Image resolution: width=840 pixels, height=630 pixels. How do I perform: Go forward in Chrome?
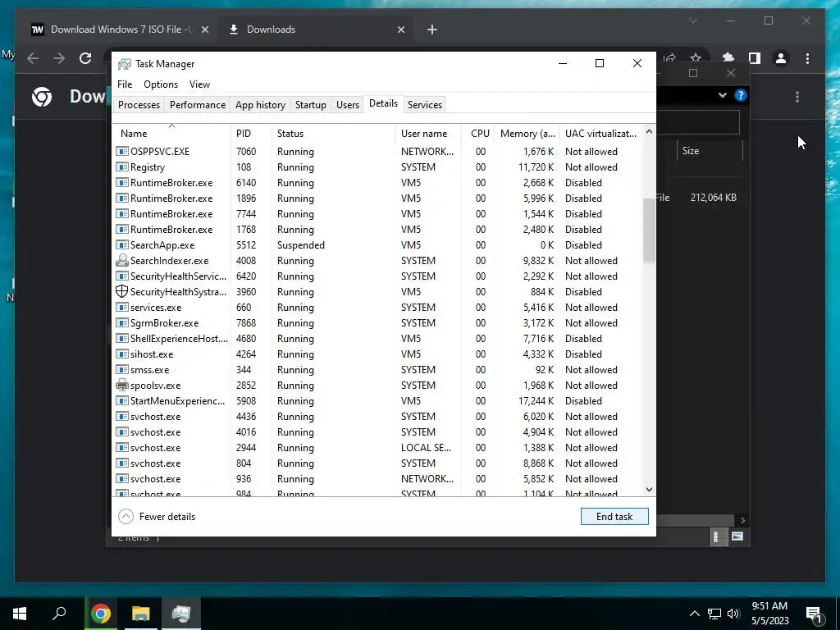[x=59, y=58]
